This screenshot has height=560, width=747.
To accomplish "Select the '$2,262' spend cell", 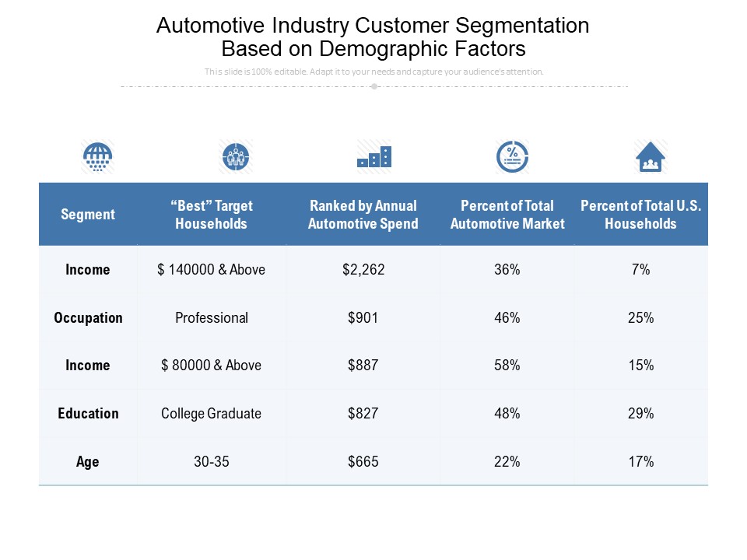I will 363,270.
